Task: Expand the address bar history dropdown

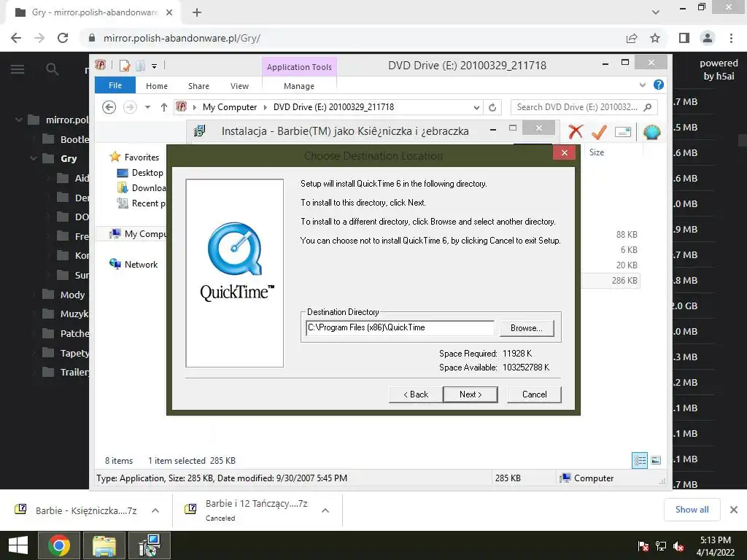Action: [476, 108]
